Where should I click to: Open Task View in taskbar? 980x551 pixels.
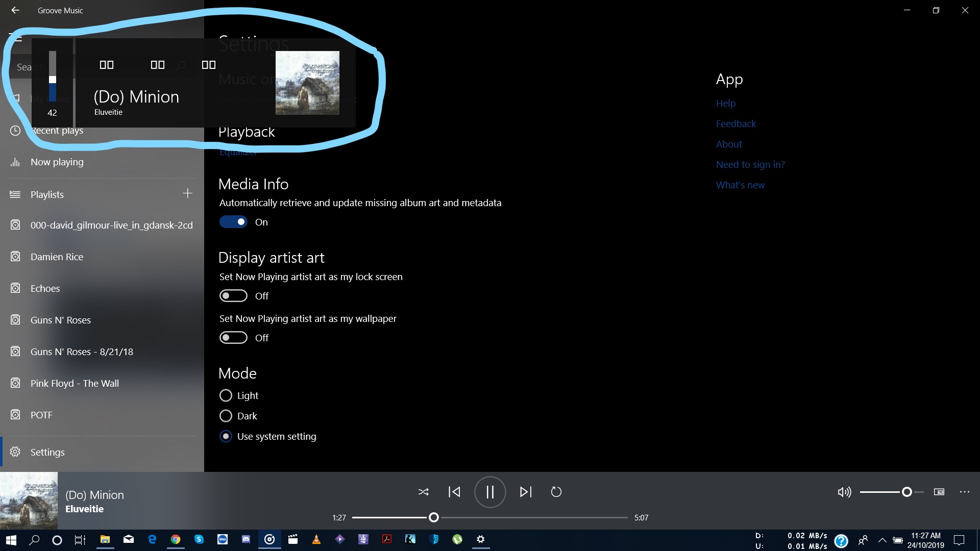(x=80, y=540)
